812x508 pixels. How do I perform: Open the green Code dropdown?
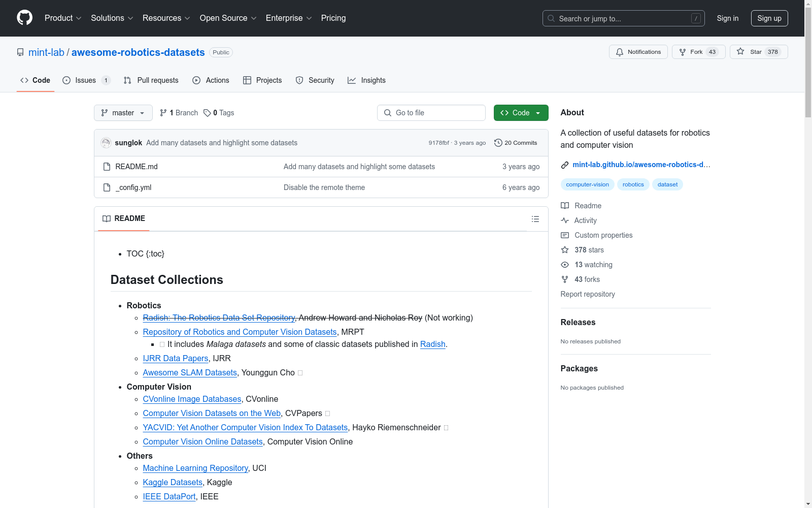(x=521, y=113)
